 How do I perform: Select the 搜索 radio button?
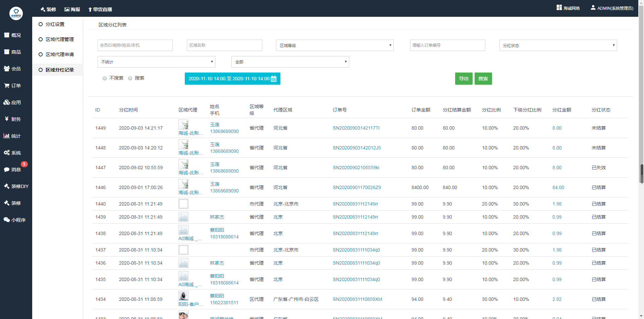(x=130, y=78)
